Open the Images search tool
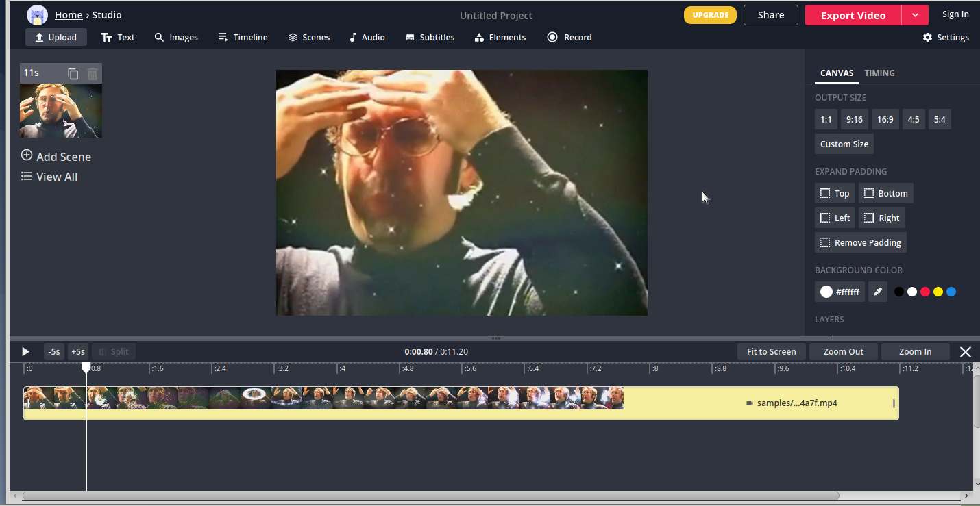 coord(176,37)
